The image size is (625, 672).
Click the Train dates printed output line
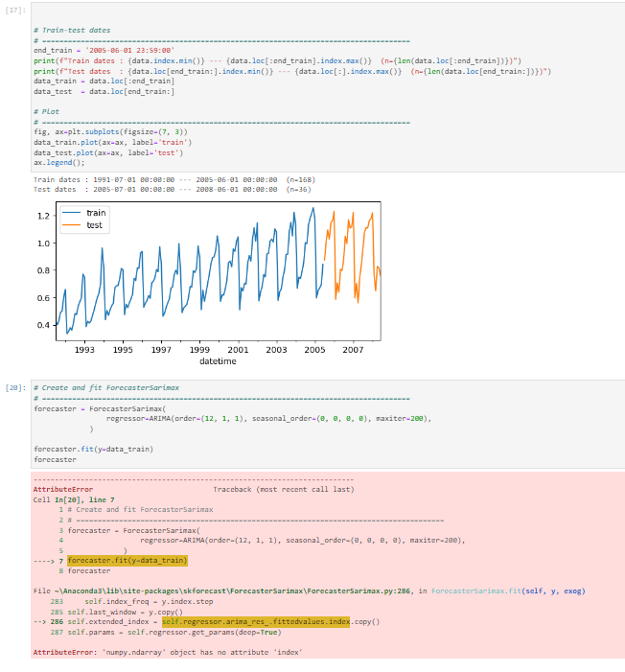click(174, 179)
